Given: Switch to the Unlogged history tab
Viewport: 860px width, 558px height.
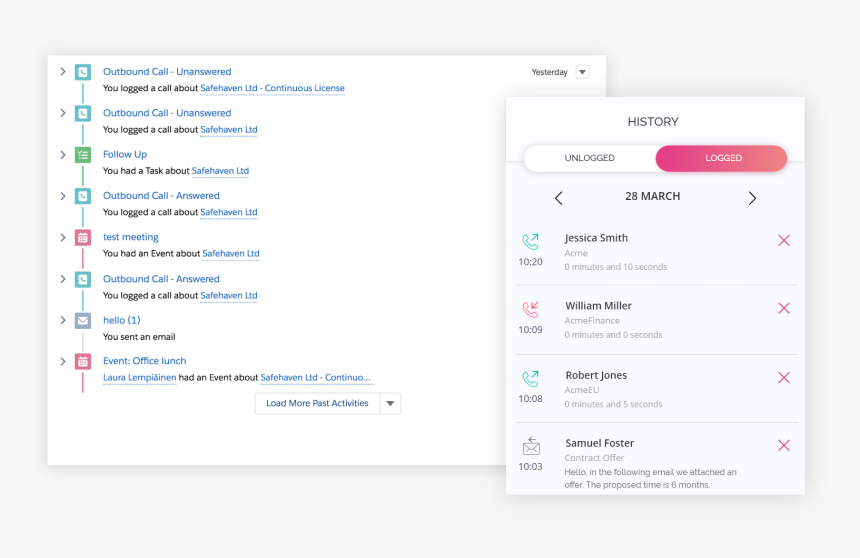Looking at the screenshot, I should (x=590, y=158).
